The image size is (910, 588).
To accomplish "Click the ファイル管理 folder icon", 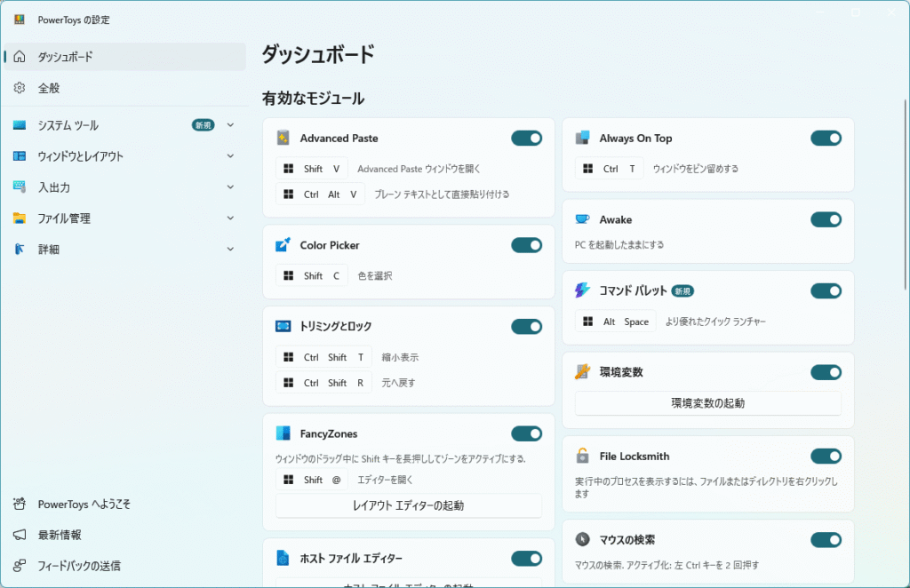I will (x=20, y=218).
